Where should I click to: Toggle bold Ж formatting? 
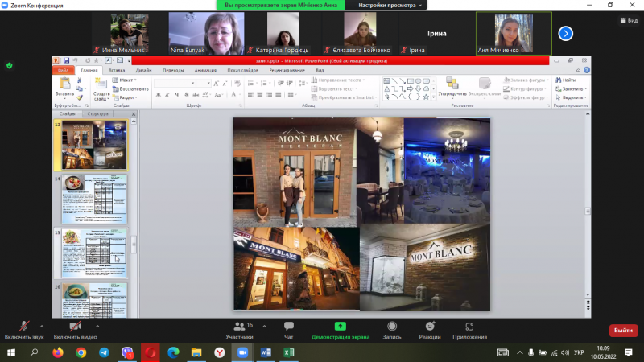click(x=158, y=95)
